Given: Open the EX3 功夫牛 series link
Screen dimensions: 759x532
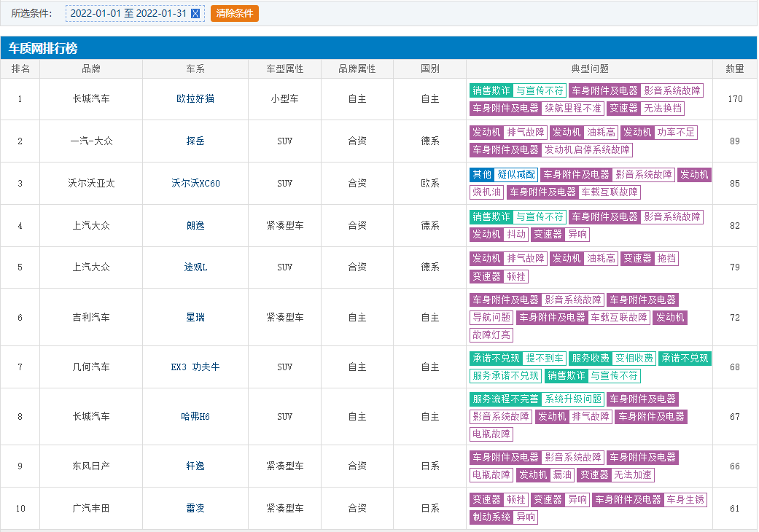Looking at the screenshot, I should tap(195, 367).
